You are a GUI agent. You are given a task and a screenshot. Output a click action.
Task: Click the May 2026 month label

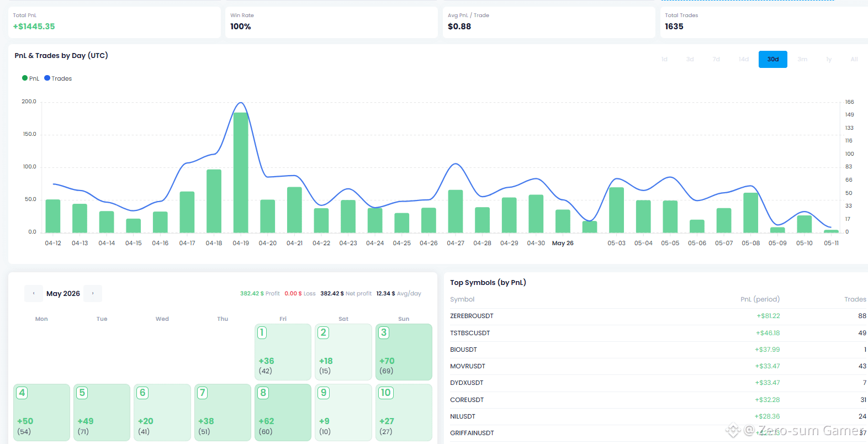pyautogui.click(x=63, y=293)
